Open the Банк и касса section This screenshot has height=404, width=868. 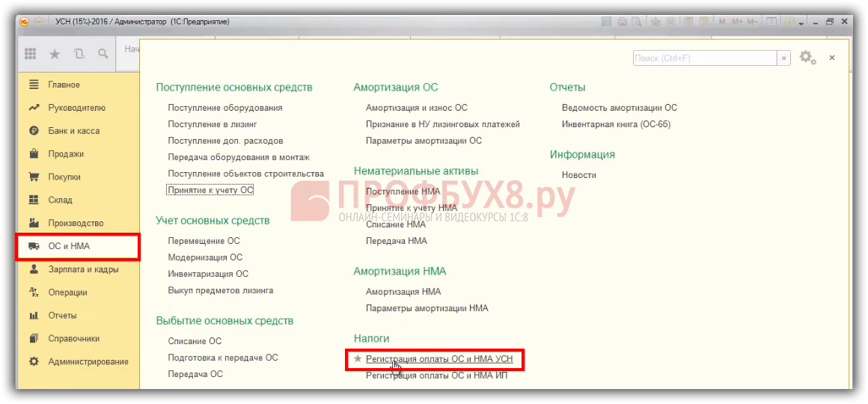point(73,131)
